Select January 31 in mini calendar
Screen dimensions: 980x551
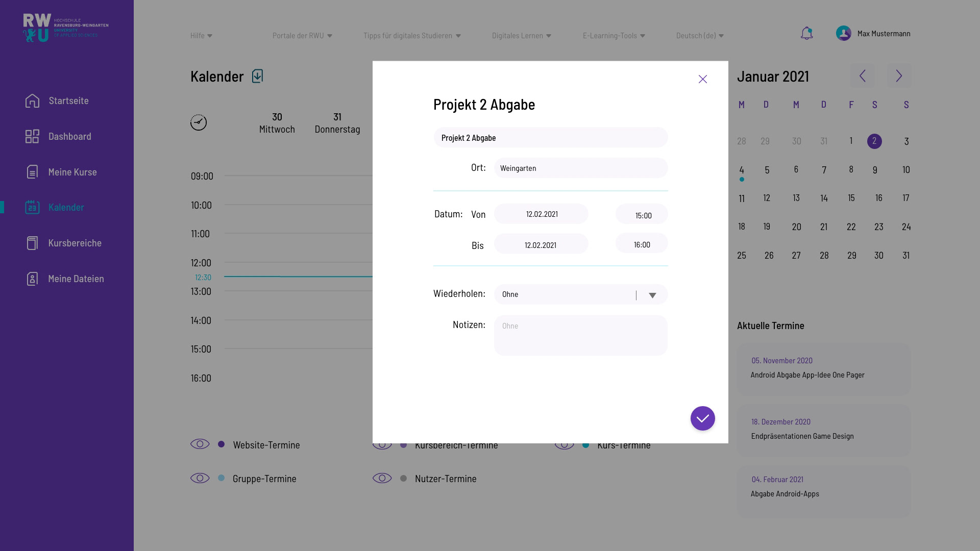point(906,256)
